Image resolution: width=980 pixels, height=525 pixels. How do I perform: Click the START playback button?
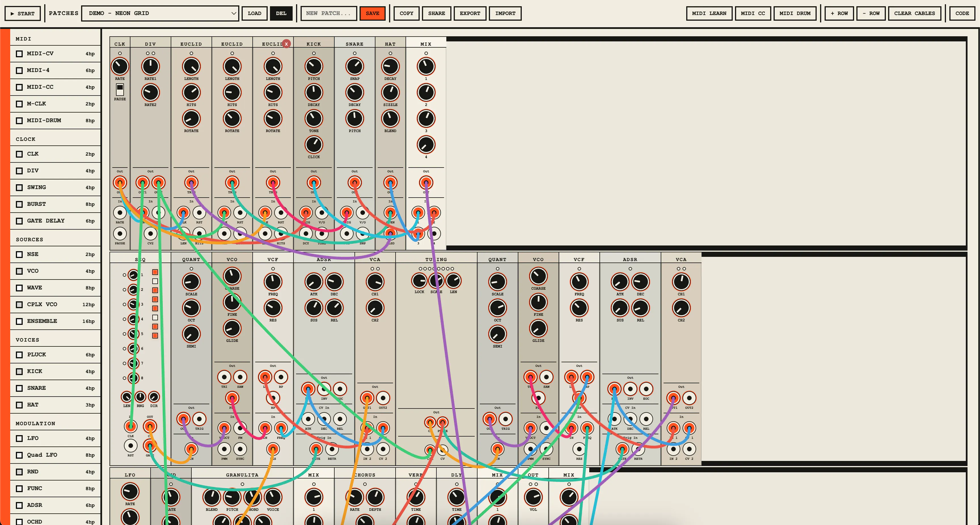(22, 13)
